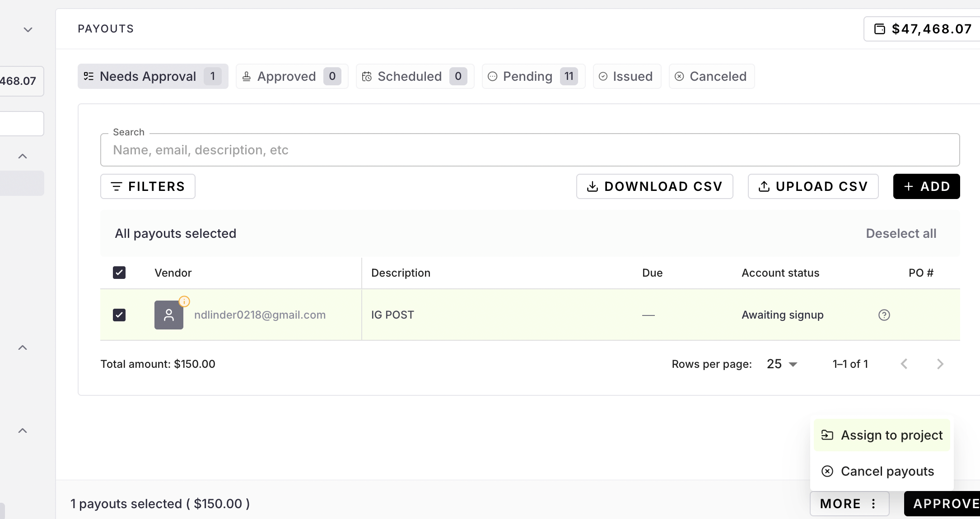Switch to the Pending tab
This screenshot has height=519, width=980.
click(x=533, y=76)
